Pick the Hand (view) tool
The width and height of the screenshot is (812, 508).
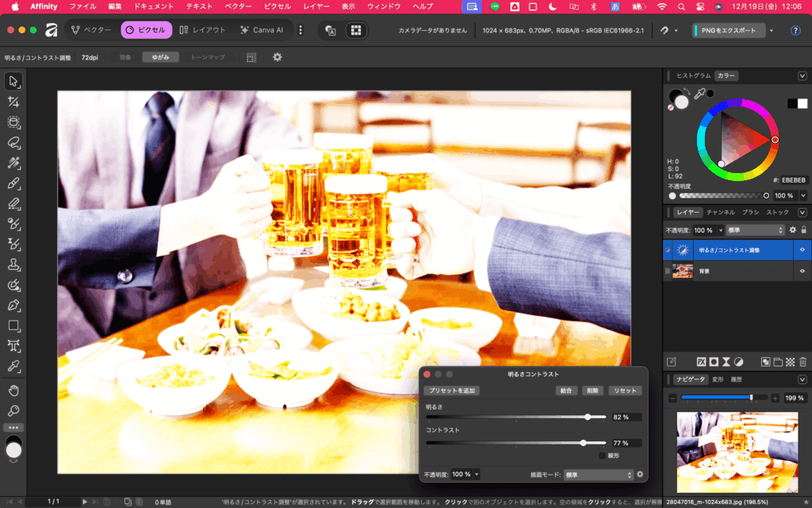click(13, 391)
